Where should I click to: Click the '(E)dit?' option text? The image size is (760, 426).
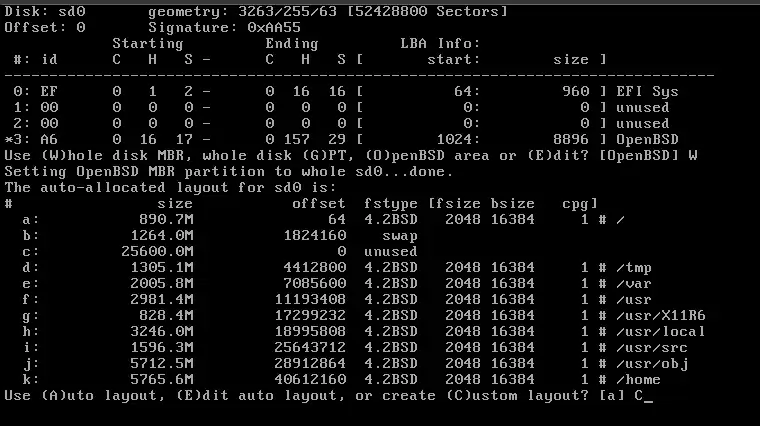pos(557,155)
